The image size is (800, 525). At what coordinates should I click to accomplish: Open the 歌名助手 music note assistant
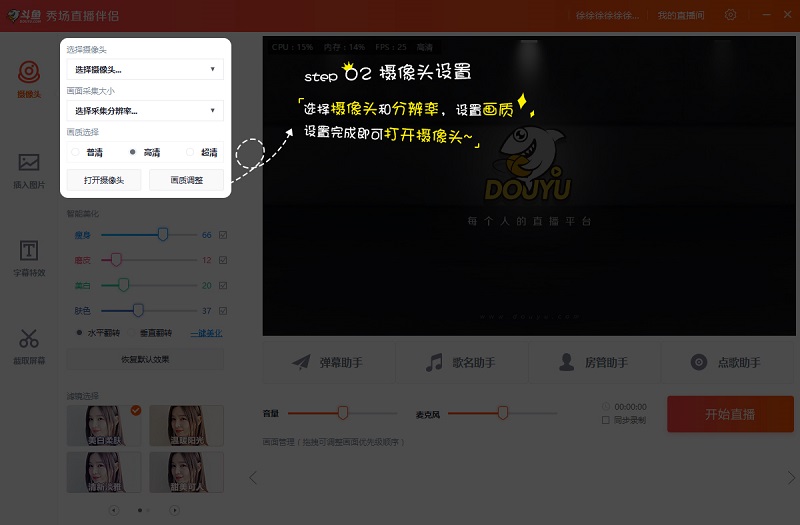pos(461,362)
